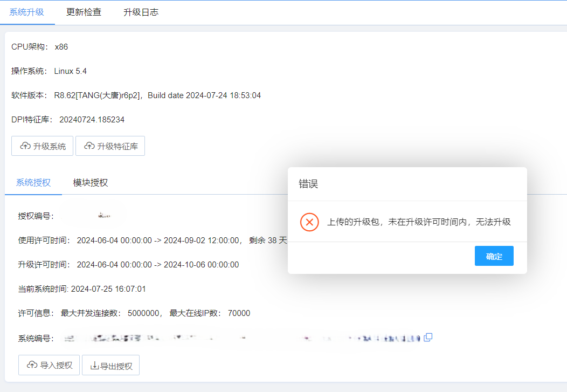Click the 导入授权 button

pos(49,365)
